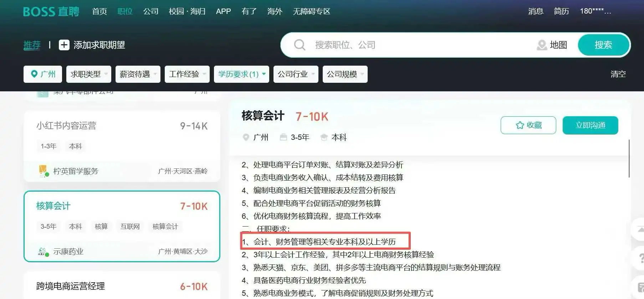The width and height of the screenshot is (644, 299).
Task: Expand the 公司规模 filter
Action: coord(345,74)
